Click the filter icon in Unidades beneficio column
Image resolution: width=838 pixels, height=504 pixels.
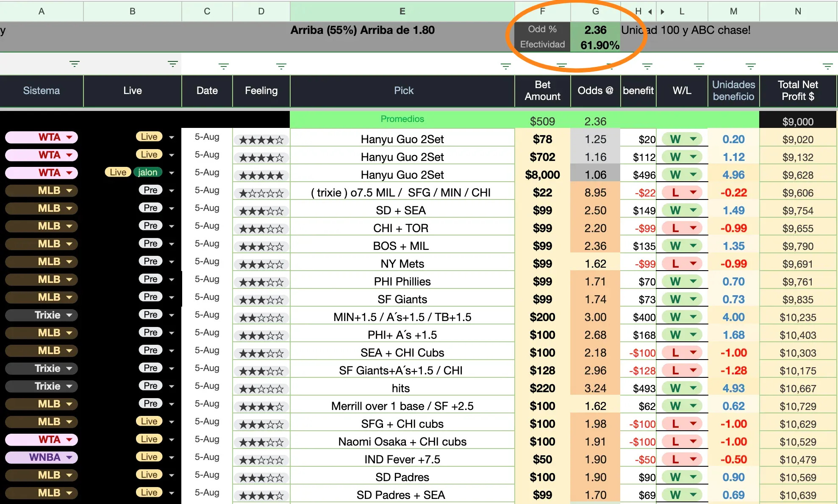coord(750,66)
